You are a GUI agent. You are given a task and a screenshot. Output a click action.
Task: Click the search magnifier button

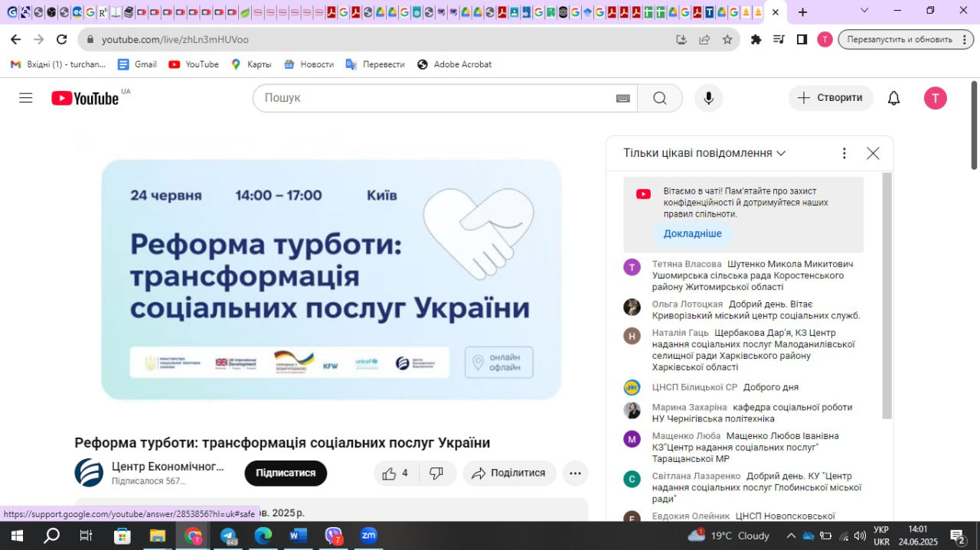click(x=660, y=98)
